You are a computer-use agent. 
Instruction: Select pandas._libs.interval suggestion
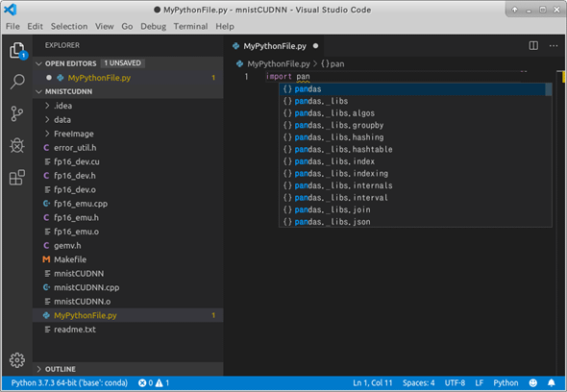412,198
